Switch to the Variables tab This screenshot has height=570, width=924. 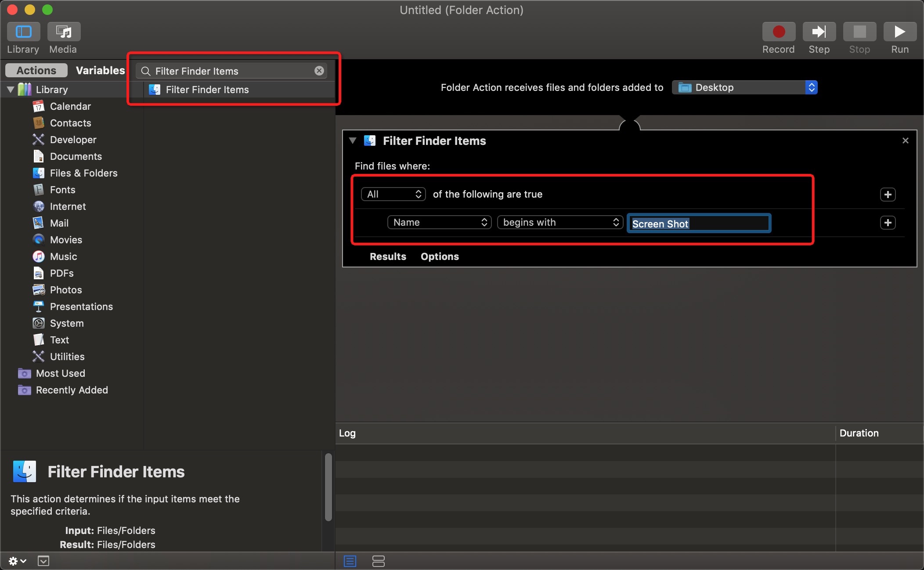100,70
